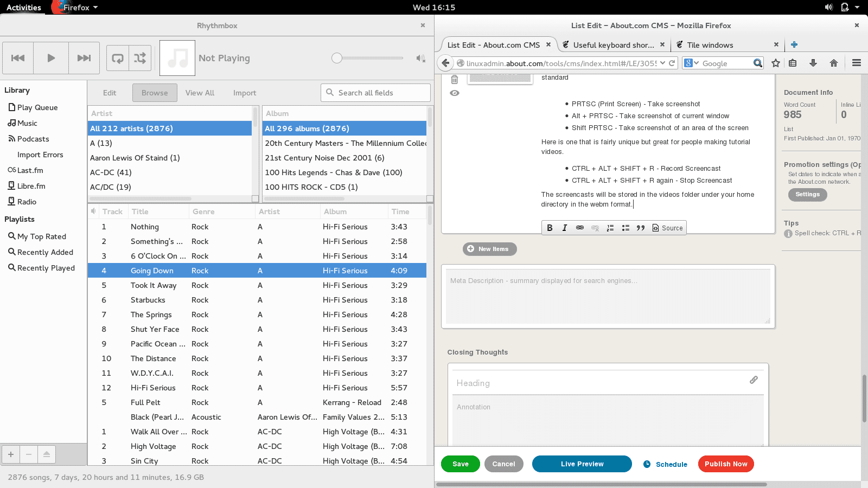Toggle shuffle mode in Rhythmbox

pyautogui.click(x=140, y=58)
